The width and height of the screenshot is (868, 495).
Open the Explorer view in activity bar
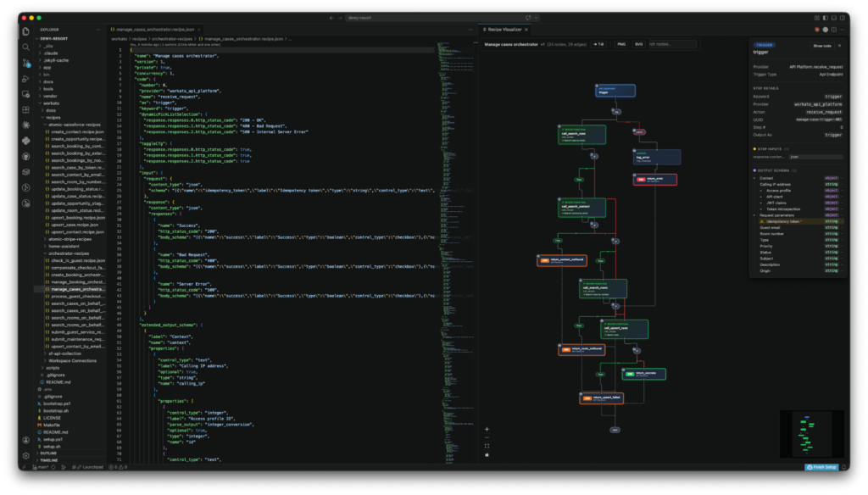[26, 31]
